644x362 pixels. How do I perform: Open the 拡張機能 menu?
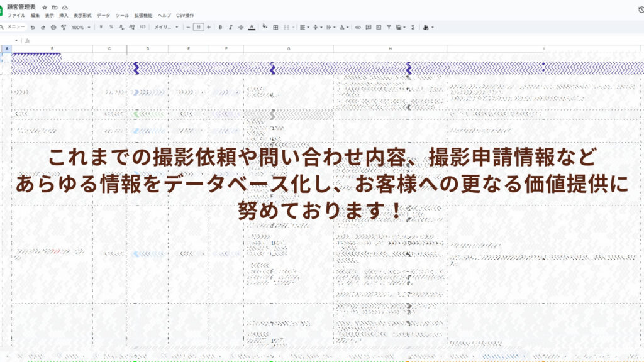(x=143, y=14)
